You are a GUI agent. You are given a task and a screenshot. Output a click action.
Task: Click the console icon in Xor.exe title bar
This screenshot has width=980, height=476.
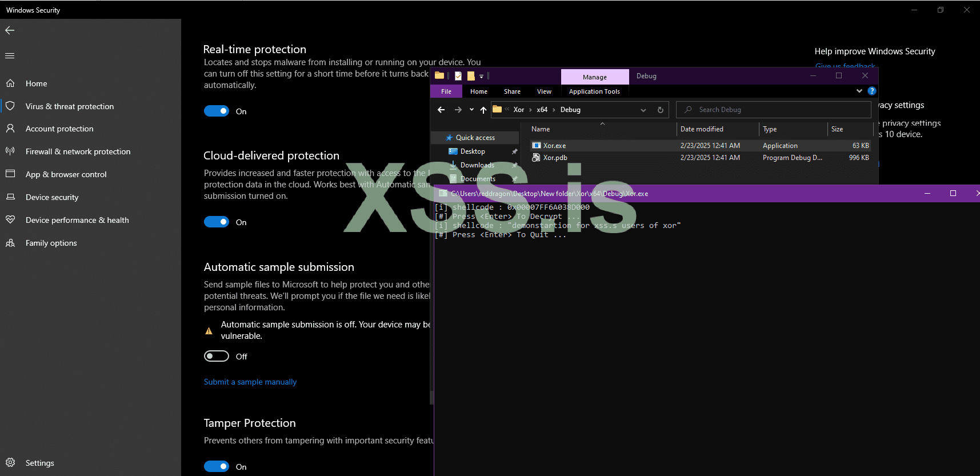443,193
